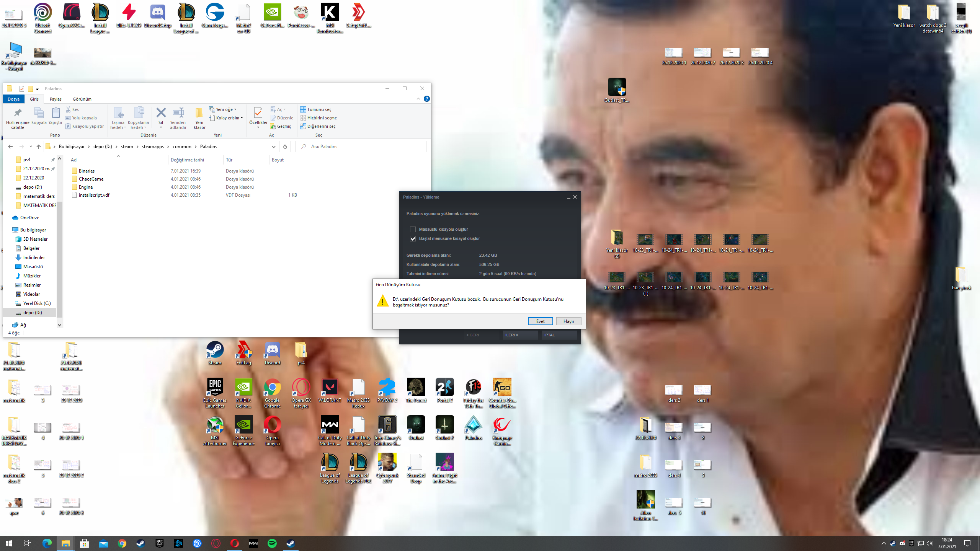Image resolution: width=980 pixels, height=551 pixels.
Task: Click common in the breadcrumb path
Action: pyautogui.click(x=182, y=147)
